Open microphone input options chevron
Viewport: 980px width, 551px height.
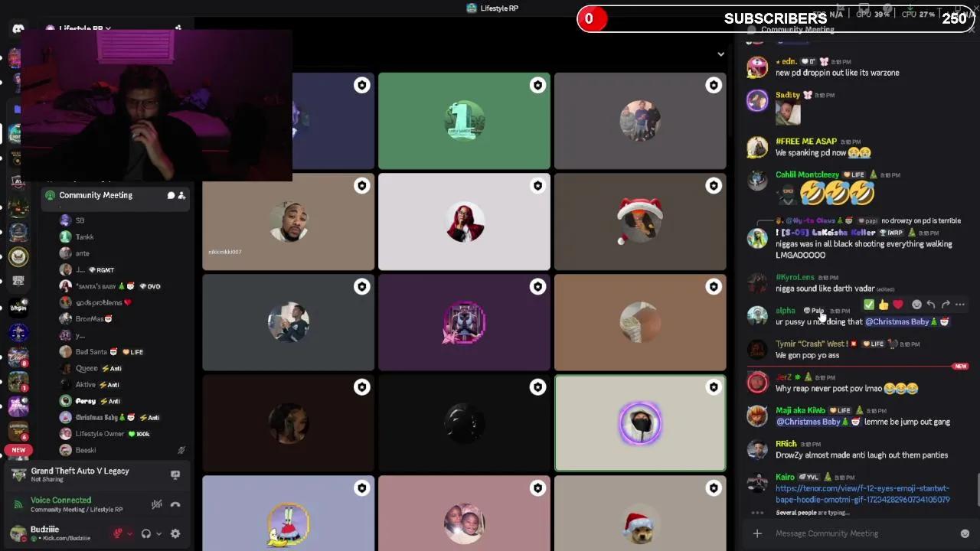[x=129, y=533]
